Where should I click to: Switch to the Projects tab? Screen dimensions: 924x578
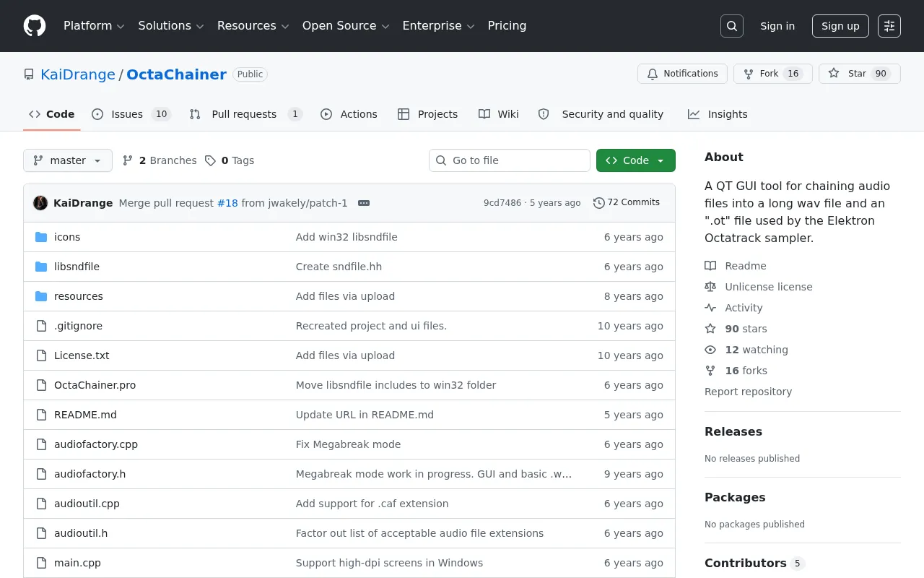(427, 114)
